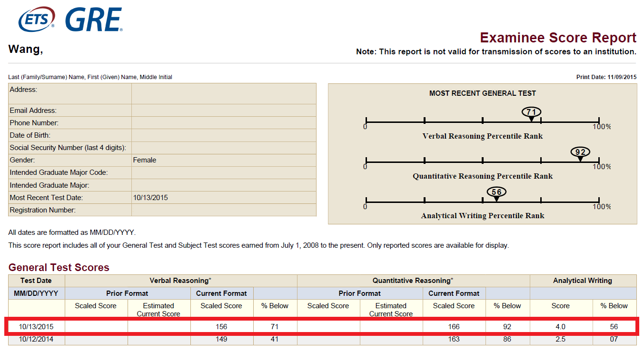Screen dimensions: 644x353
Task: Click the General Test Scores heading
Action: (x=59, y=268)
